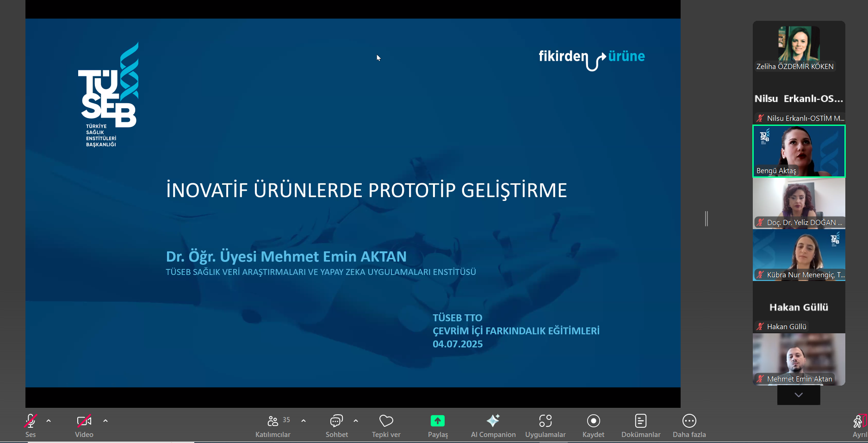This screenshot has height=443, width=868.
Task: Show more participants with the down chevron
Action: tap(799, 395)
